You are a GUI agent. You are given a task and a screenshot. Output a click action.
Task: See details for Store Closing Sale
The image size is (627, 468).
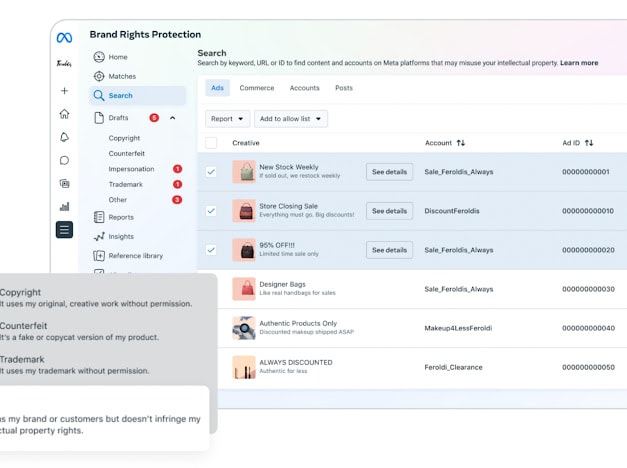point(389,211)
